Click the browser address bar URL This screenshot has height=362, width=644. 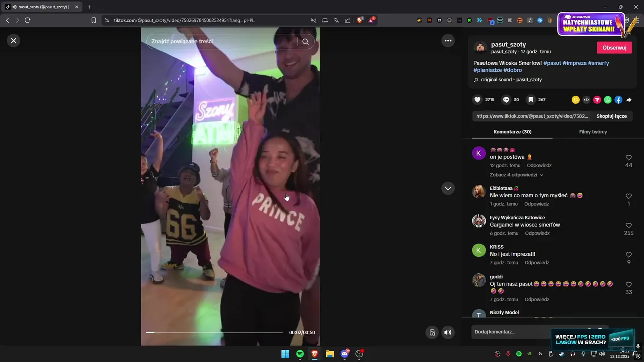184,20
